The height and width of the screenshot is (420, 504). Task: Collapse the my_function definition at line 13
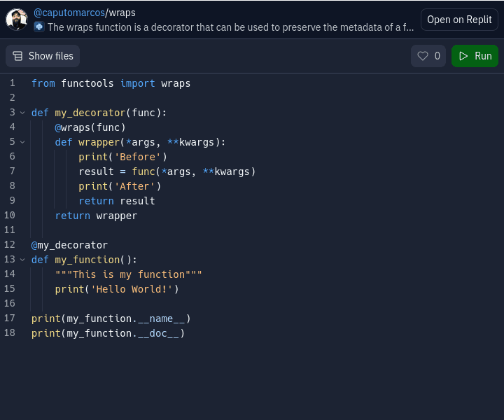22,260
